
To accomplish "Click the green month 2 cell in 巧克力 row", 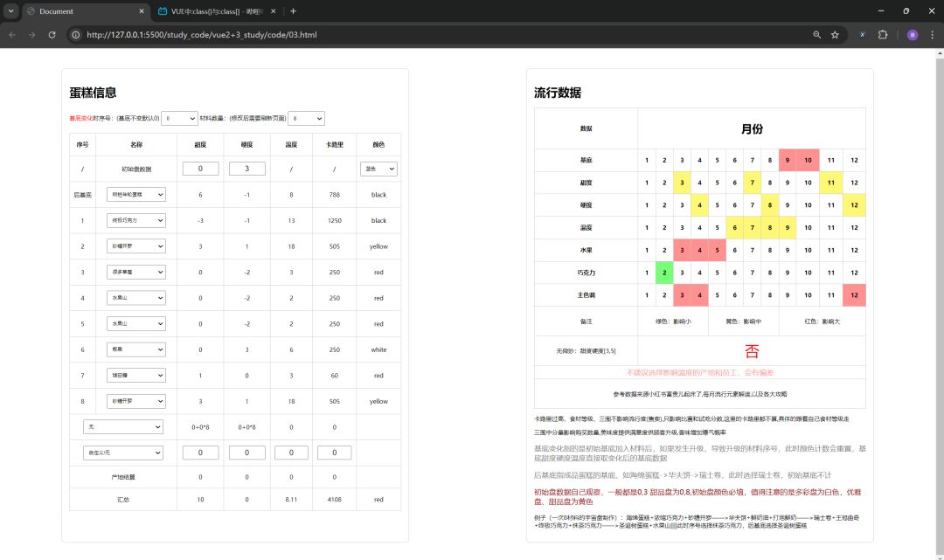I will point(664,273).
